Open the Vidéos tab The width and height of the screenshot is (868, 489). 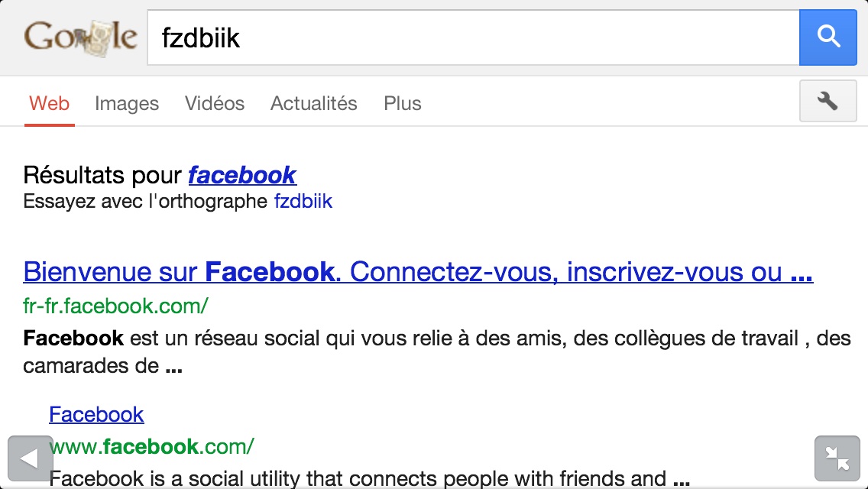click(x=215, y=103)
